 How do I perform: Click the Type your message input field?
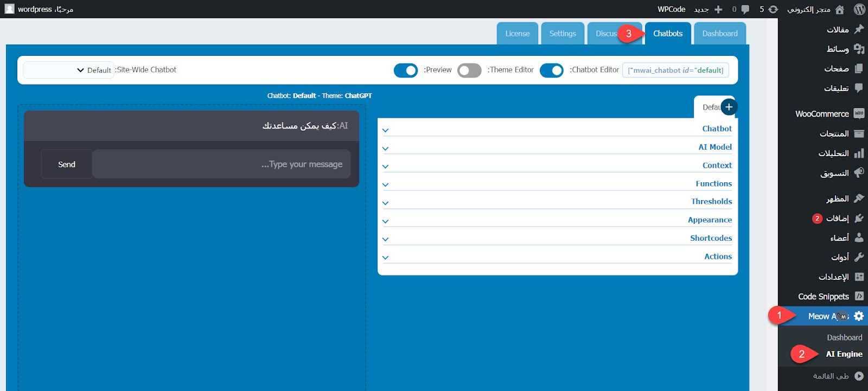221,164
